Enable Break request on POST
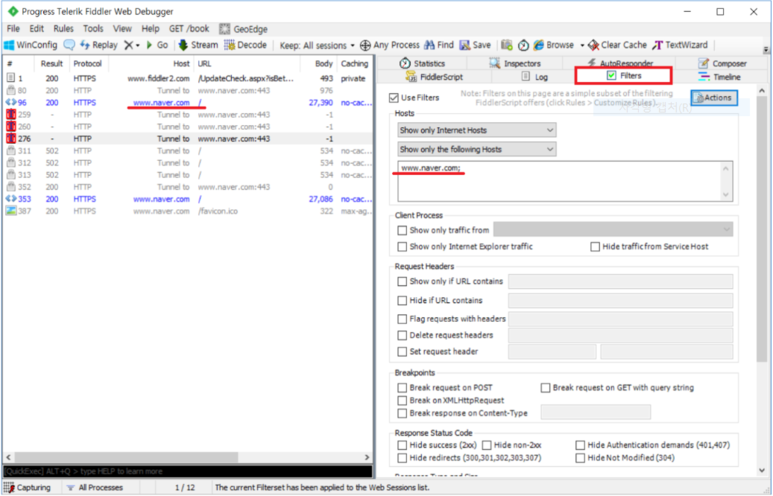 click(x=402, y=388)
